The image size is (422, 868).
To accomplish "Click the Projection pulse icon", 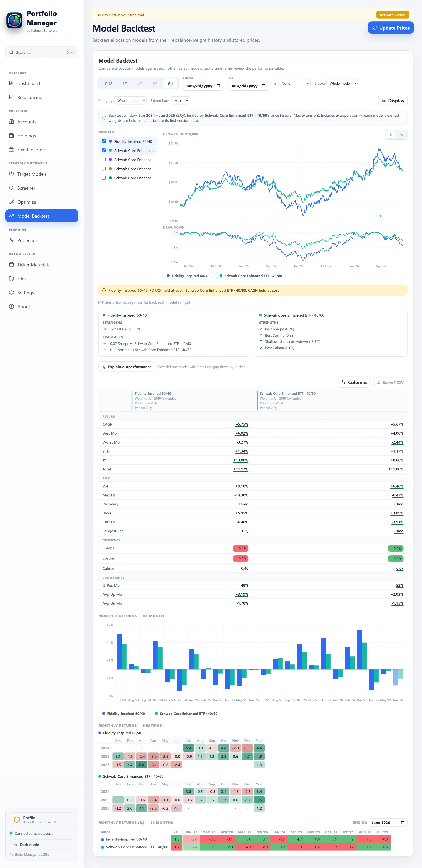I will (11, 240).
